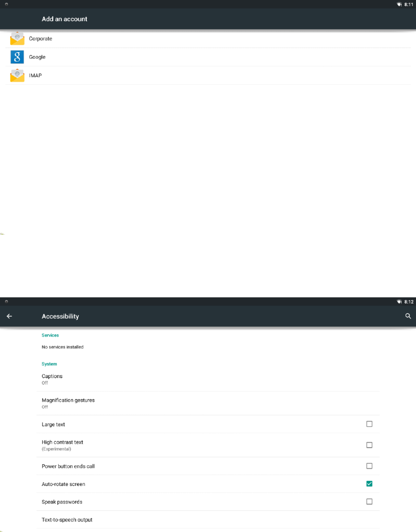
Task: Tap notification dot in Accessibility status bar
Action: tap(6, 302)
